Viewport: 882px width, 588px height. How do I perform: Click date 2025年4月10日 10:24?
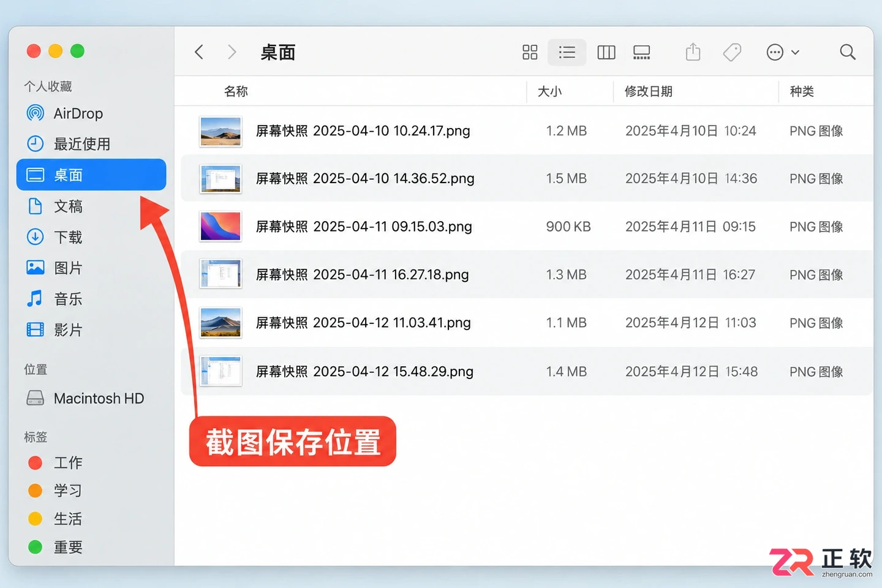(x=690, y=131)
